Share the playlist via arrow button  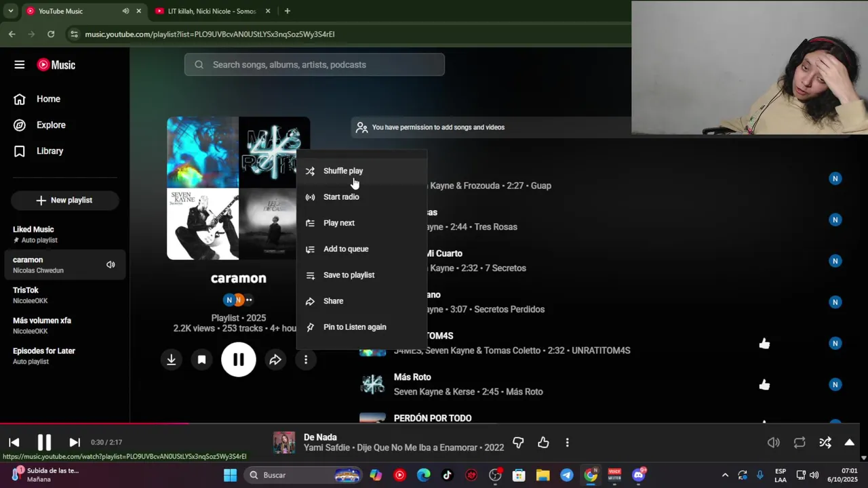(x=275, y=360)
